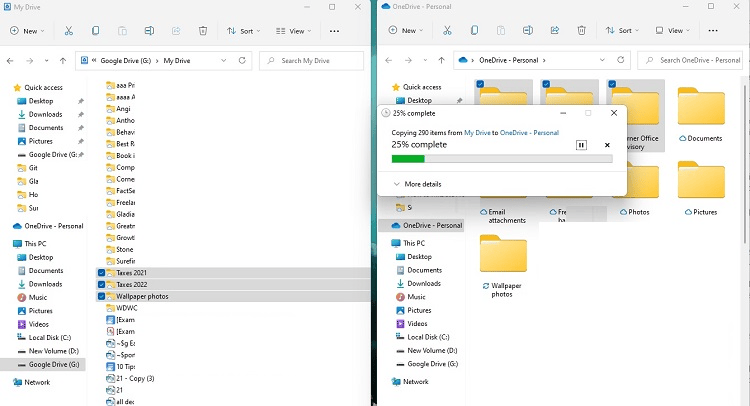This screenshot has width=750, height=406.
Task: Open See more (...) menu in My Drive window
Action: (334, 31)
